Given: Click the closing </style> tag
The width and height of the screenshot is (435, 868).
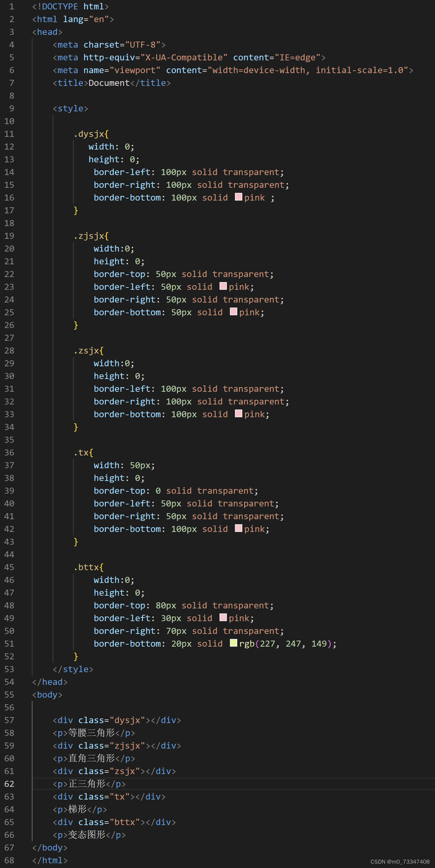Looking at the screenshot, I should pyautogui.click(x=73, y=669).
